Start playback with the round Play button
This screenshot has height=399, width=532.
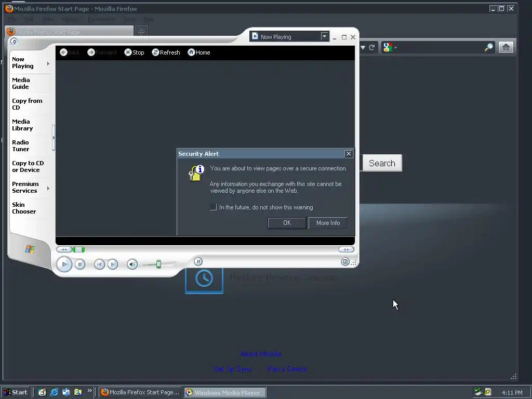tap(64, 264)
